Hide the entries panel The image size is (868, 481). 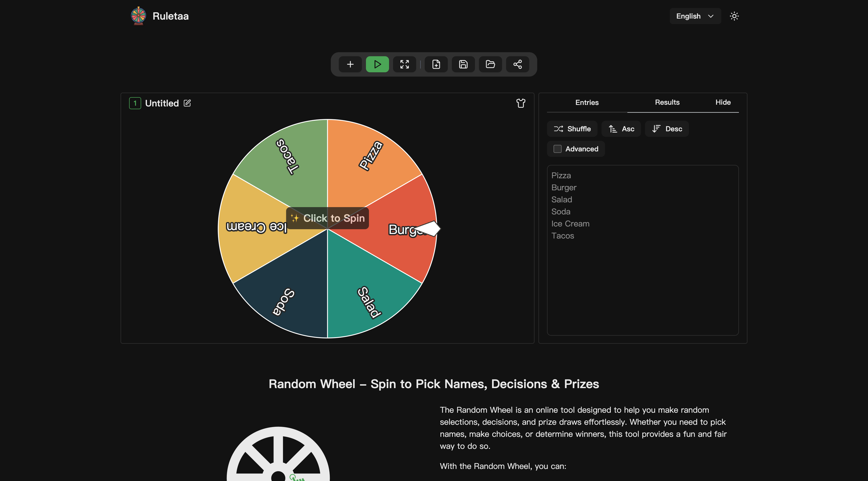click(723, 102)
